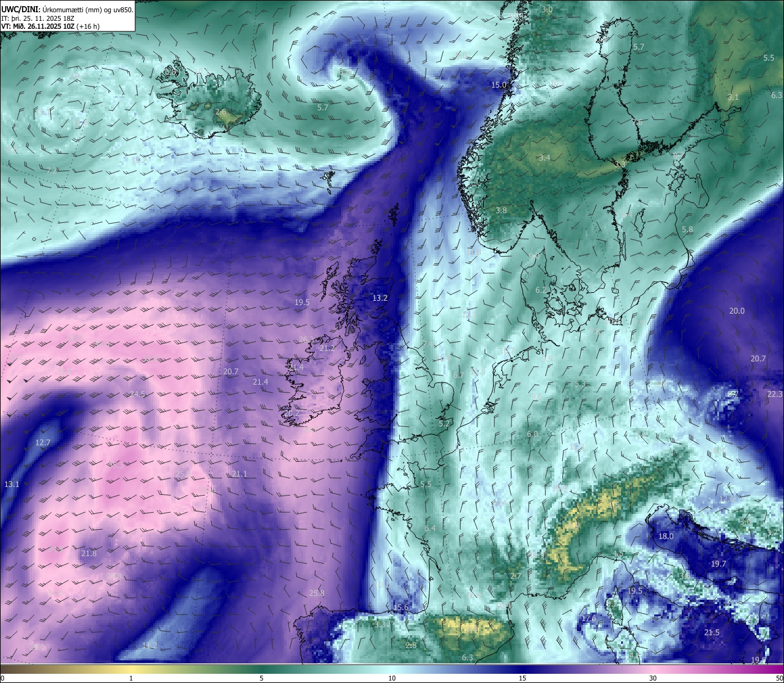The image size is (784, 683).
Task: Click the 13.1 value on the map
Action: tap(12, 485)
